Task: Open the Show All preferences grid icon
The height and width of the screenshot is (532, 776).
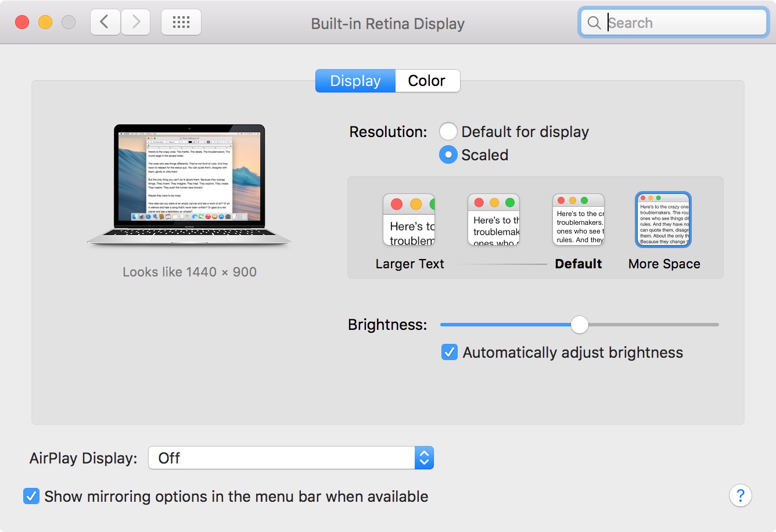Action: (x=181, y=21)
